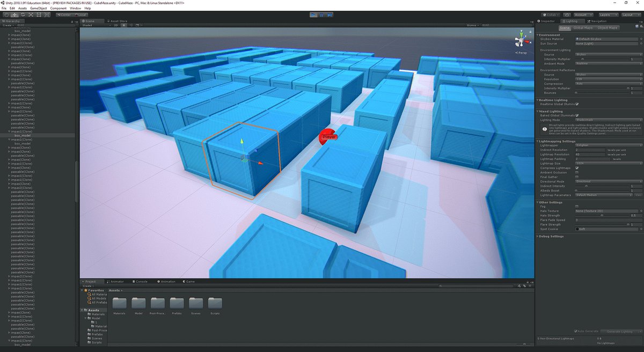The image size is (644, 352).
Task: Toggle Realtime Global Illumination checkbox
Action: click(x=577, y=104)
